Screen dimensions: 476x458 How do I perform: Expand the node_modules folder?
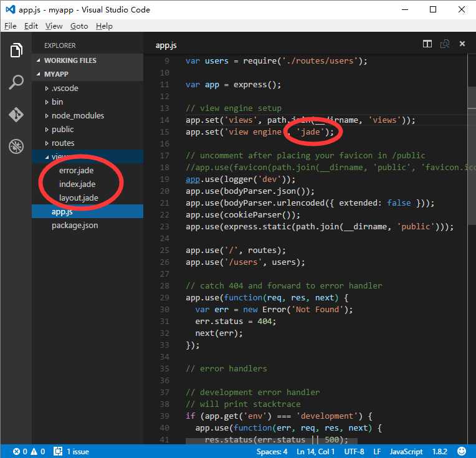[x=47, y=116]
